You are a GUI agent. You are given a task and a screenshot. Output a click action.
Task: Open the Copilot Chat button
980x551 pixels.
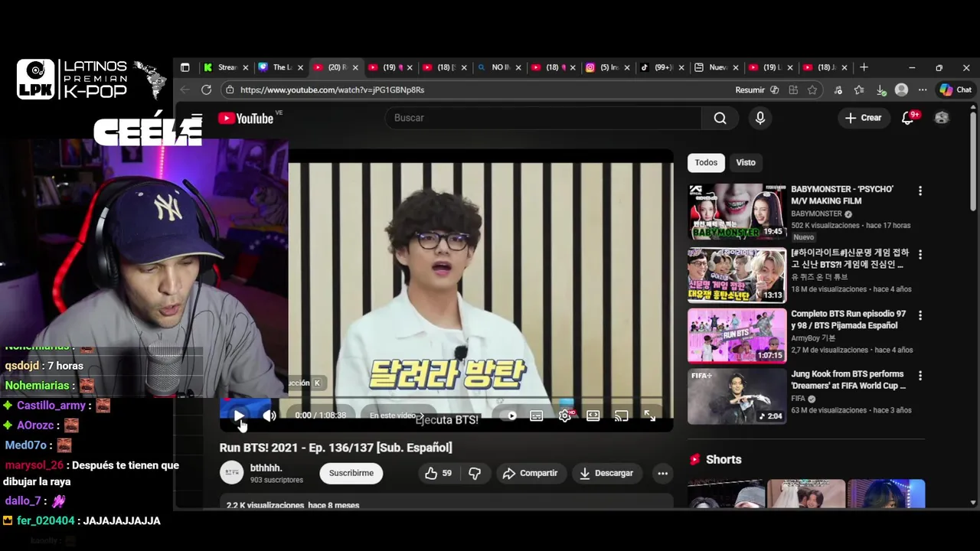coord(955,90)
